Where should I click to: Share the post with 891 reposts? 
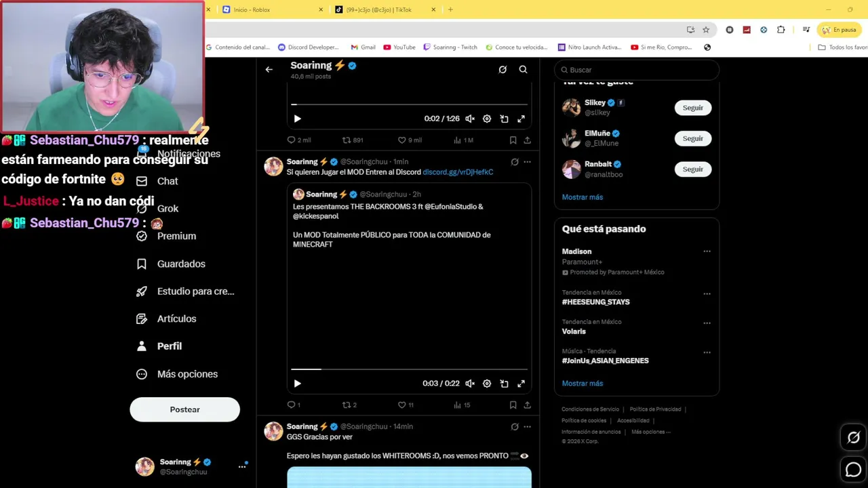(527, 140)
